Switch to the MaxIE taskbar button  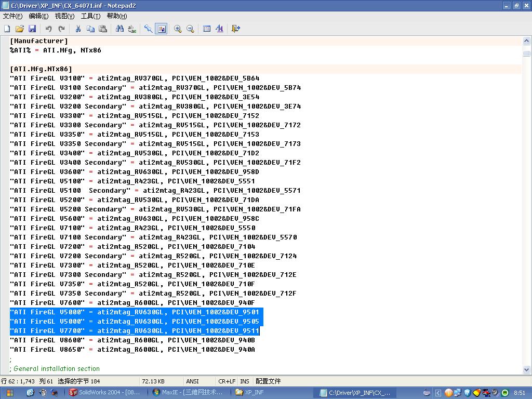coord(188,393)
